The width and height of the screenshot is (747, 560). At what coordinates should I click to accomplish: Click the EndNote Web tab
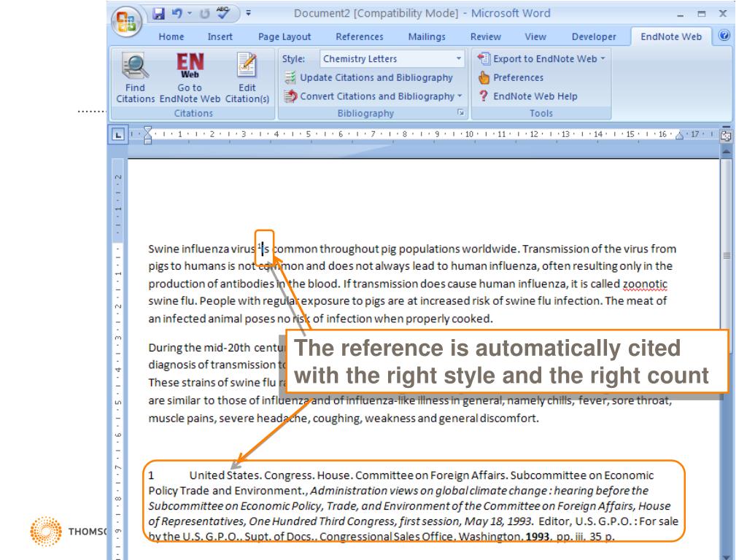click(671, 36)
